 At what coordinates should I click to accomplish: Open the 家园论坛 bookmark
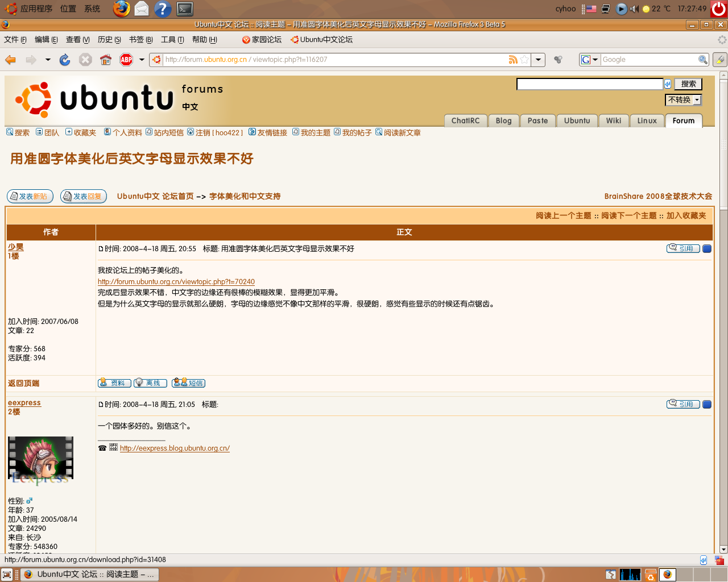coord(262,40)
